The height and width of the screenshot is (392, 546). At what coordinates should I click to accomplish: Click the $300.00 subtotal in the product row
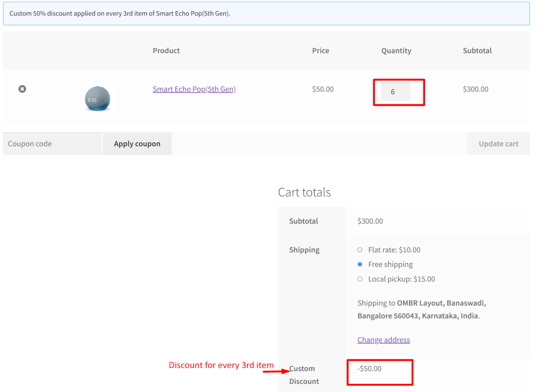[476, 89]
